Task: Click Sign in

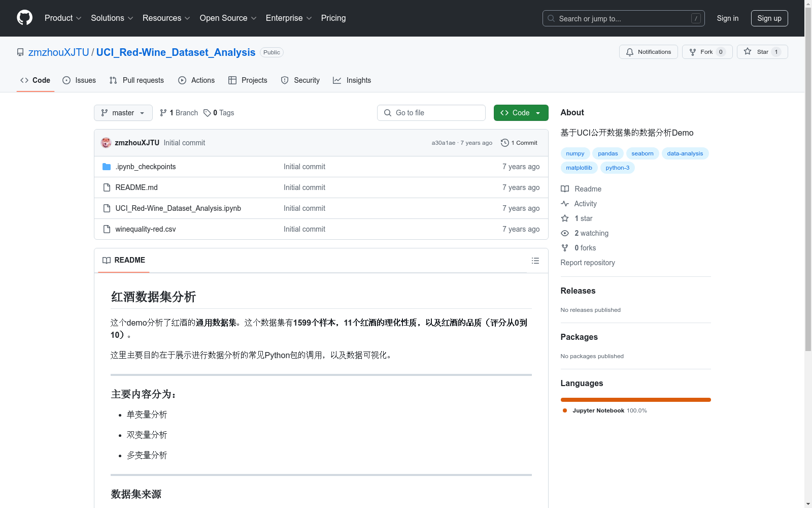Action: (x=728, y=18)
